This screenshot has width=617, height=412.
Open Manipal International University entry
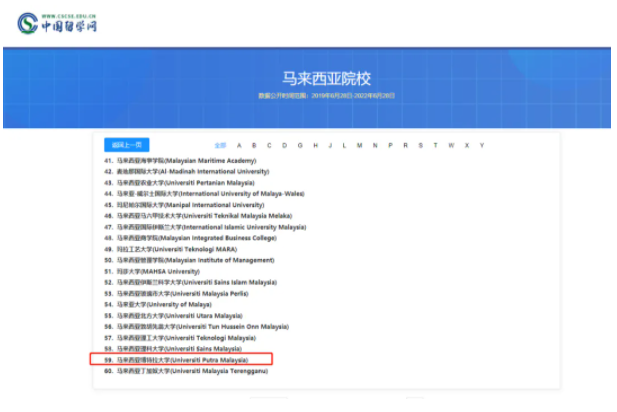click(184, 205)
